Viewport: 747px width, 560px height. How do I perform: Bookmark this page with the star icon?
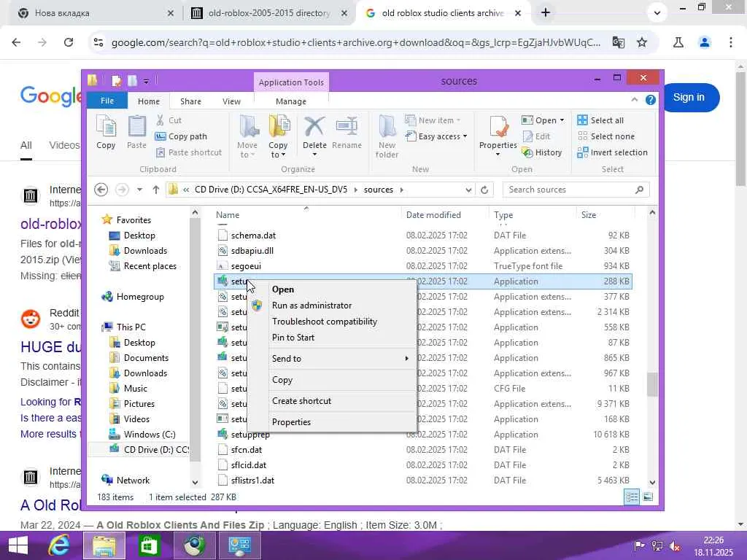[x=642, y=42]
